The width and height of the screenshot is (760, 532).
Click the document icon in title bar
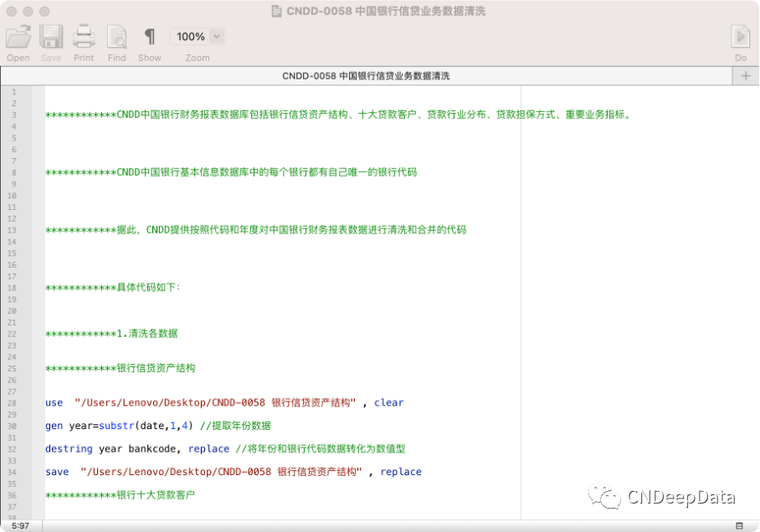click(x=276, y=11)
